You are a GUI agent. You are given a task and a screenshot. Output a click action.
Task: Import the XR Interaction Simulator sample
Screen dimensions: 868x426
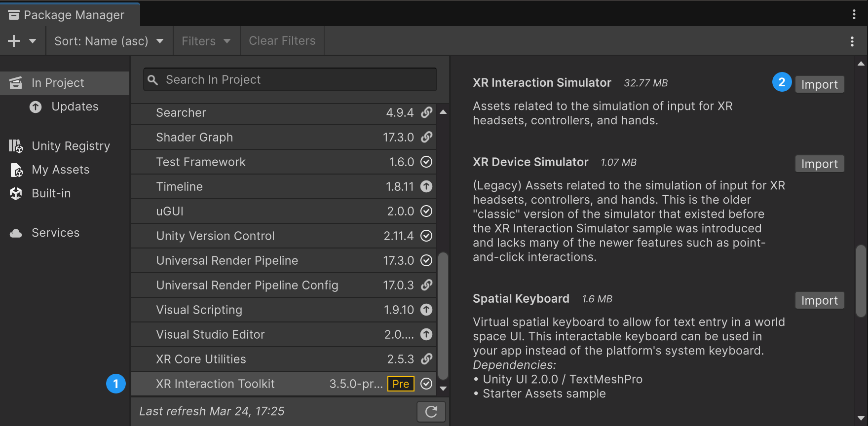click(x=820, y=84)
